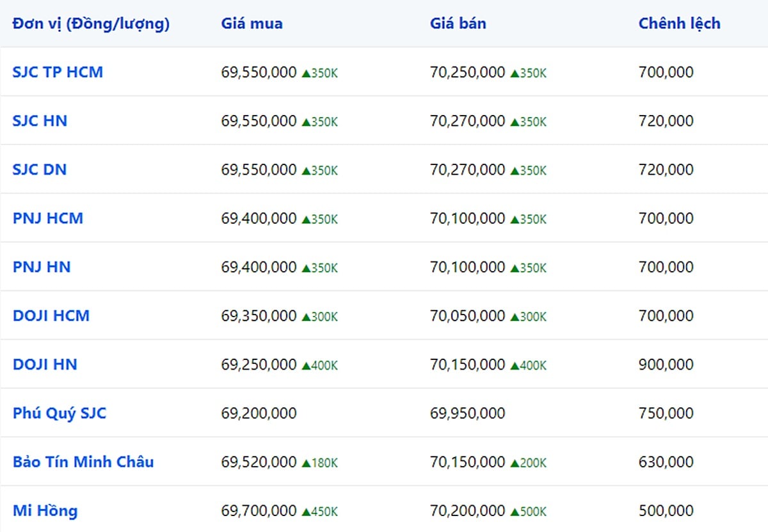The height and width of the screenshot is (532, 768).
Task: Open the DOJI HCM link
Action: click(x=51, y=316)
